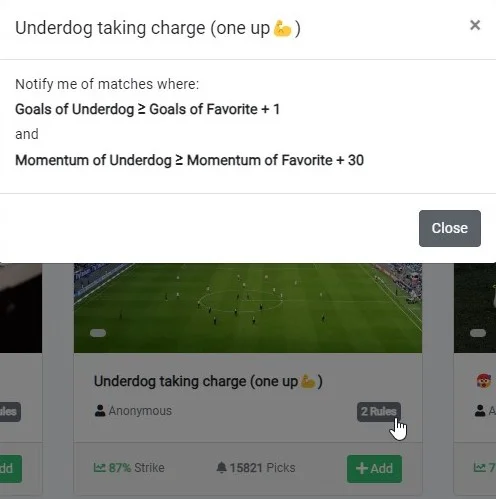This screenshot has height=499, width=496.
Task: Click the pill indicator on right card thumbnail
Action: [478, 333]
